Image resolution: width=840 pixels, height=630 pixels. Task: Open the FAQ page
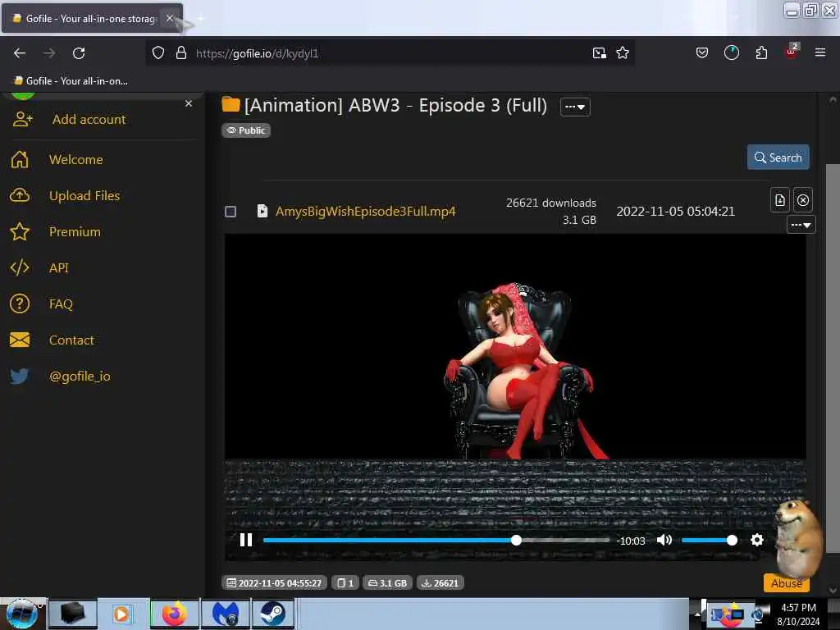pyautogui.click(x=61, y=304)
